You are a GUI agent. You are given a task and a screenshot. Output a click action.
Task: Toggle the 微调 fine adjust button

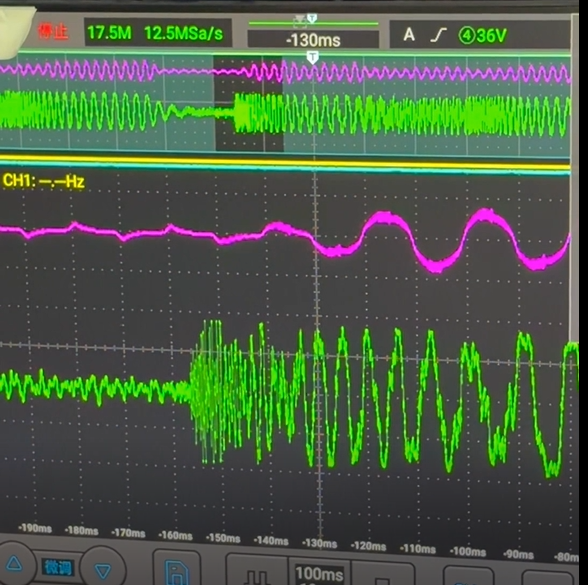pos(57,567)
